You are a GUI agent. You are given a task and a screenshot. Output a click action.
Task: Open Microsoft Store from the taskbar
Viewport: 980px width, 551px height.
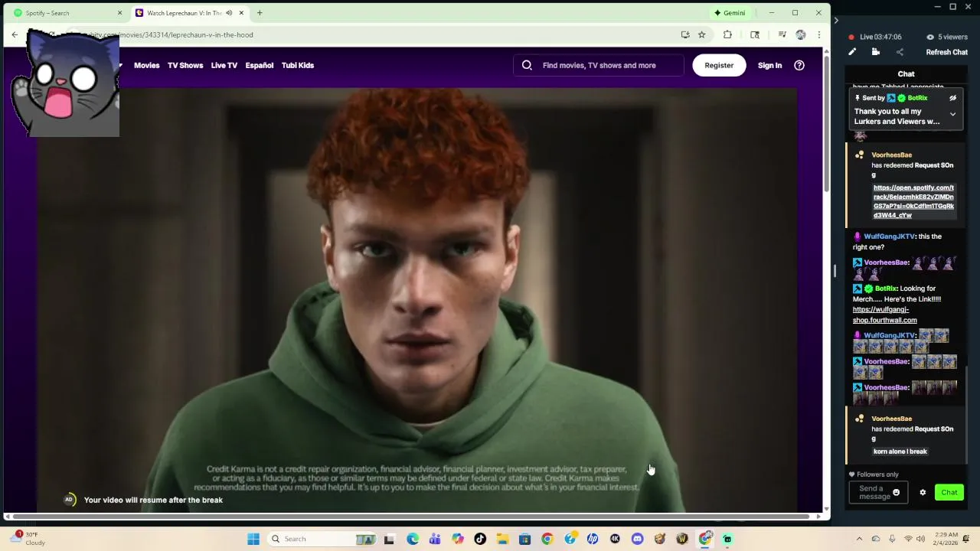point(524,539)
